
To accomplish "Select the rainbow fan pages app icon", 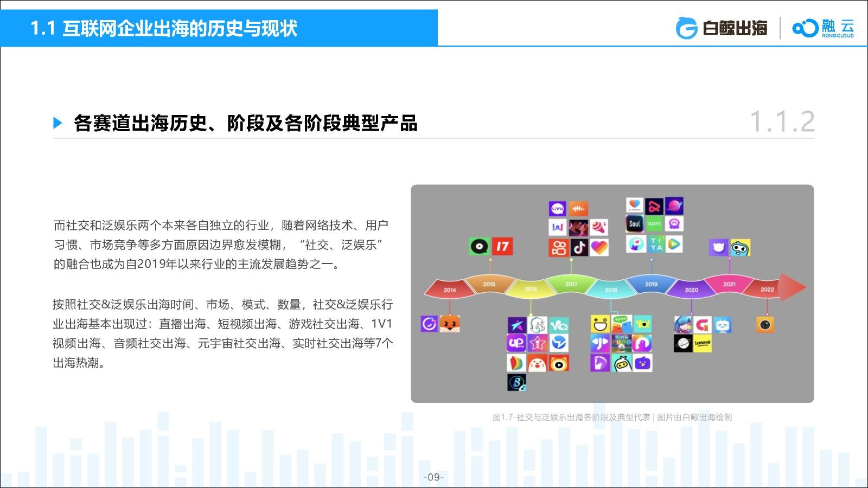I will (516, 363).
